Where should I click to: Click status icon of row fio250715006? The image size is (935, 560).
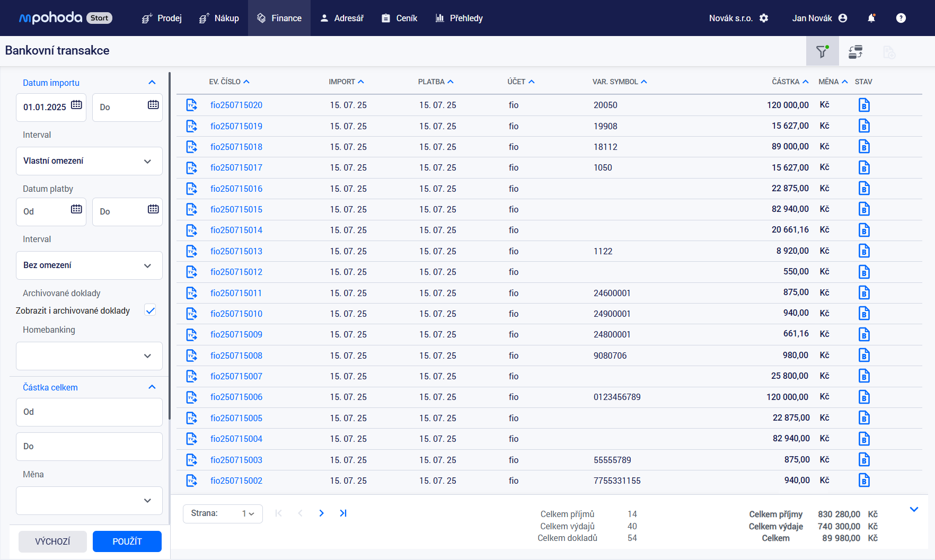click(864, 397)
